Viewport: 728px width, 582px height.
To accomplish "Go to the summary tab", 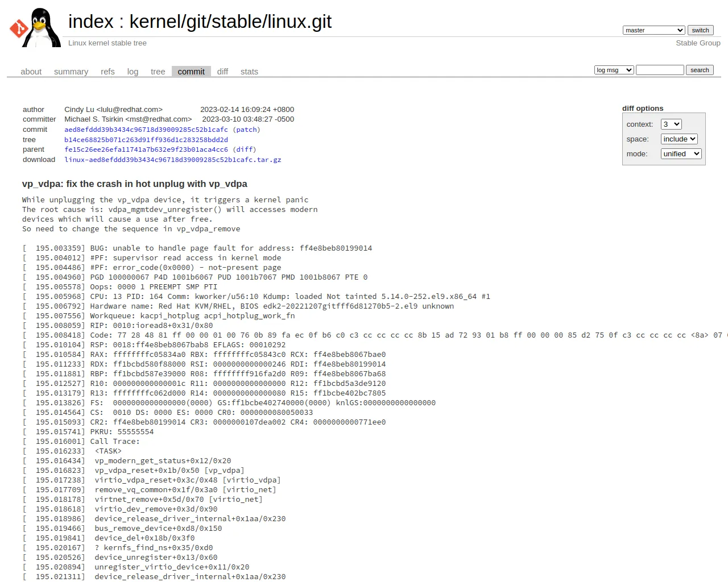I will 71,72.
